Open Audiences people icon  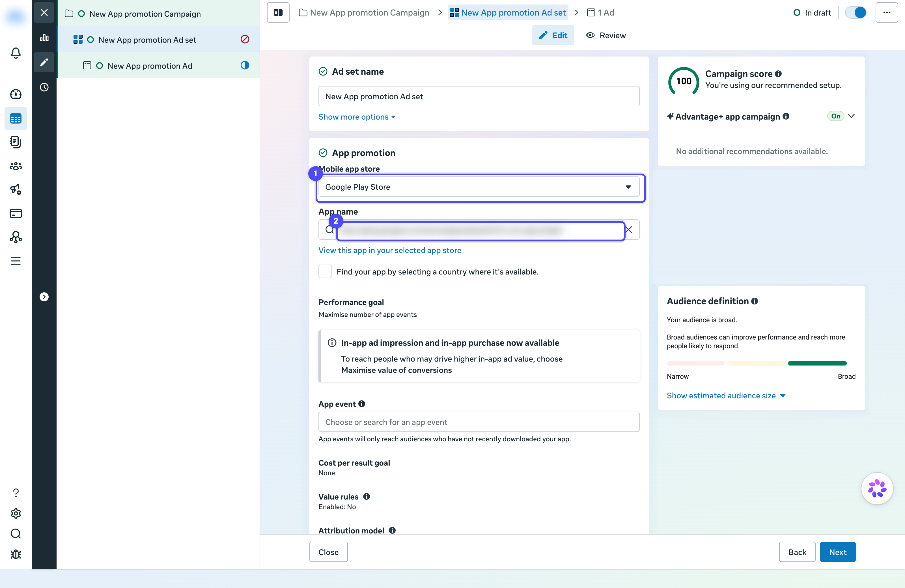click(16, 166)
